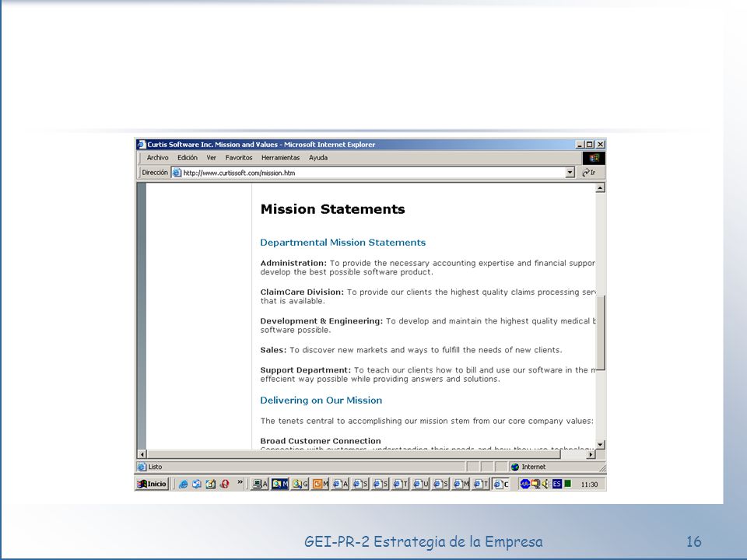Image resolution: width=747 pixels, height=560 pixels.
Task: Click the Delivering on Our Mission heading
Action: tap(321, 401)
